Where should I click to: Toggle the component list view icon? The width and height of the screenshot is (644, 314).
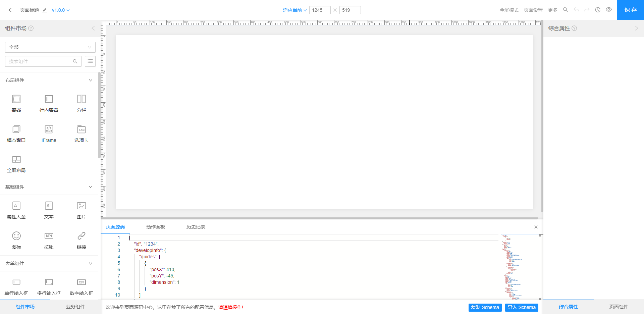(90, 61)
